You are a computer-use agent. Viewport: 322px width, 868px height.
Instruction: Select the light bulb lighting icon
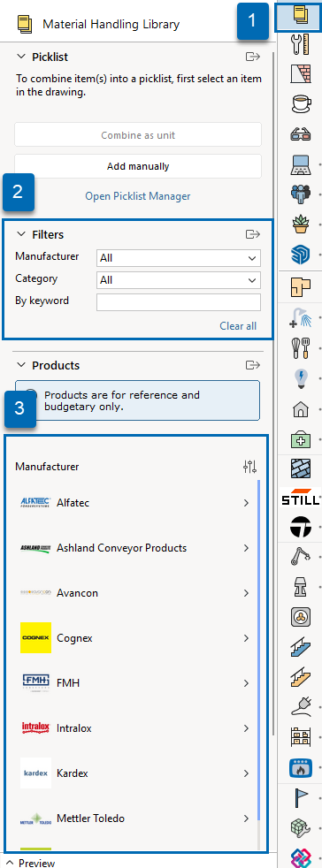(301, 378)
